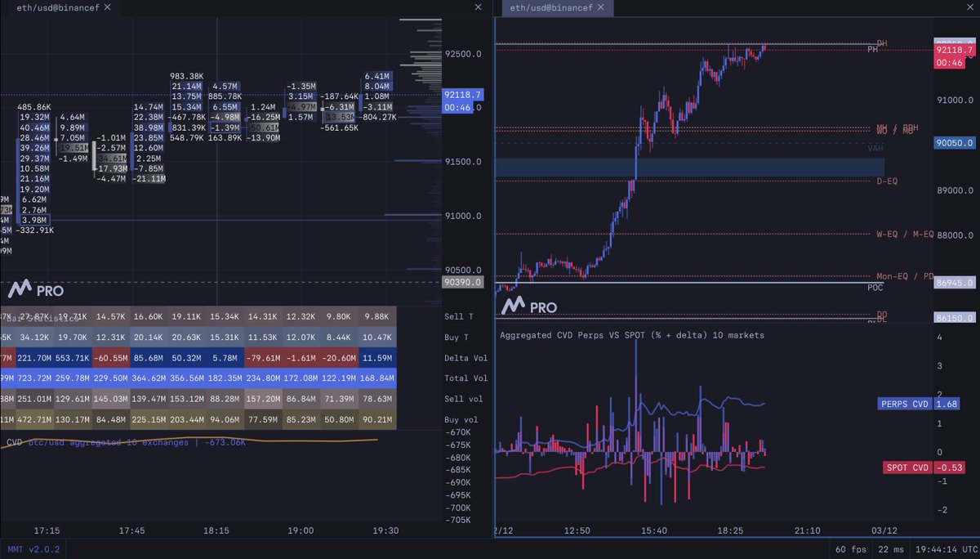Click the 86150.0 price label
The width and height of the screenshot is (980, 559).
tap(955, 316)
